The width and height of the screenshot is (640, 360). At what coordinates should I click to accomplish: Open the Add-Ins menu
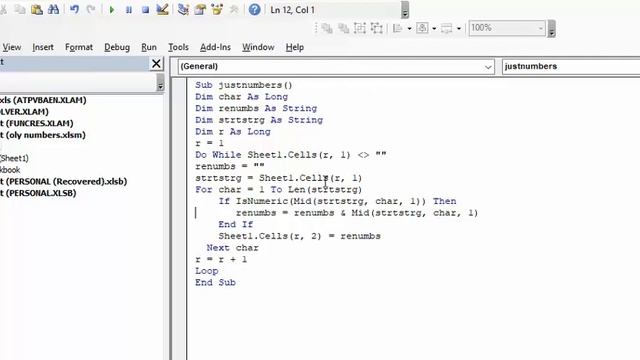point(215,47)
